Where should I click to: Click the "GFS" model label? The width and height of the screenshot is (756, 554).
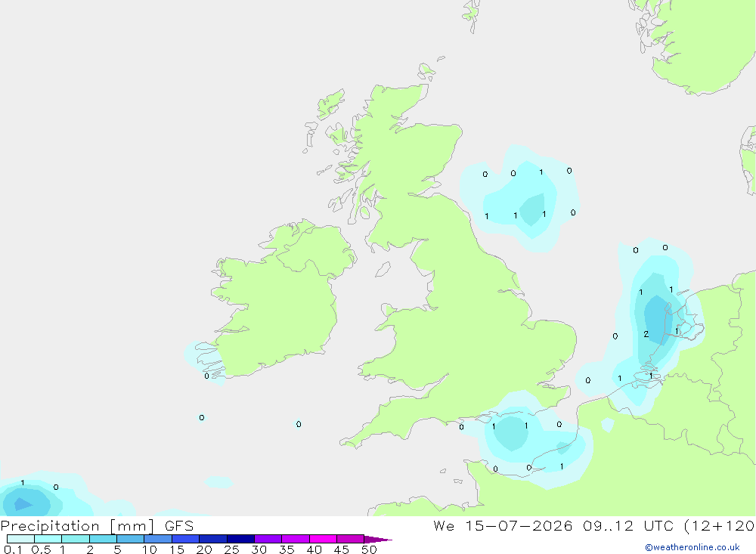click(179, 525)
